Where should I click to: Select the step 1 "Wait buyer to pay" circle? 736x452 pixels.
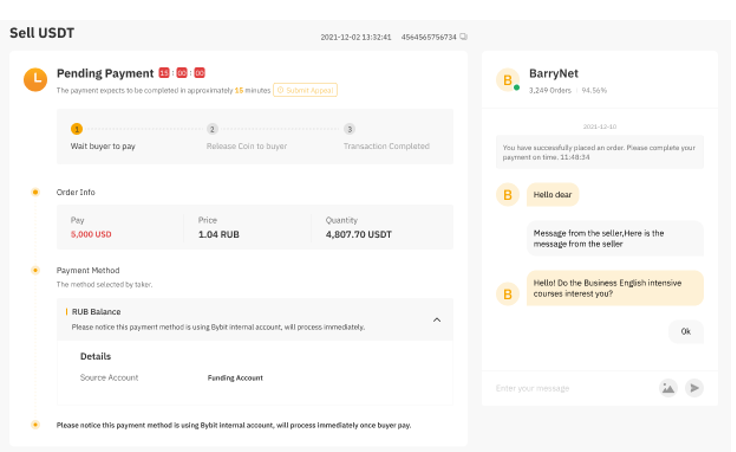[76, 129]
